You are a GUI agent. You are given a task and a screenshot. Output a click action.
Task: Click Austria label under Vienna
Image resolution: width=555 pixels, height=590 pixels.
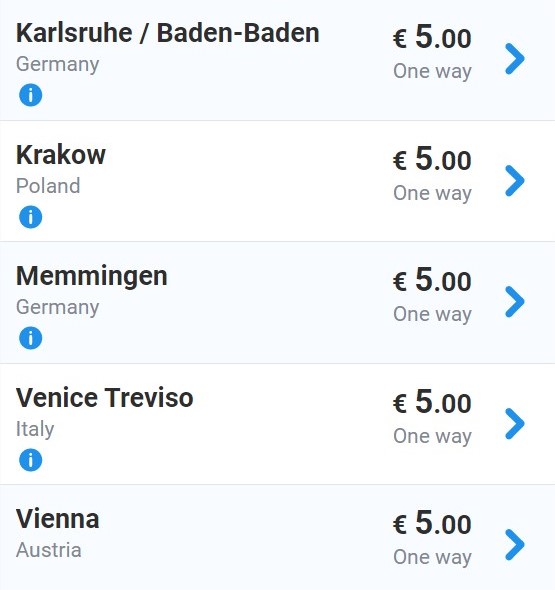coord(49,550)
